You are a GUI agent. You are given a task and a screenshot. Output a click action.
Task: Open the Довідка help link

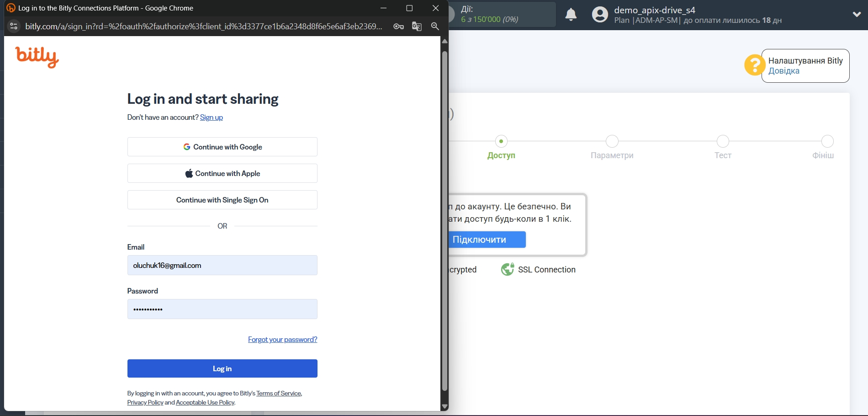[784, 71]
